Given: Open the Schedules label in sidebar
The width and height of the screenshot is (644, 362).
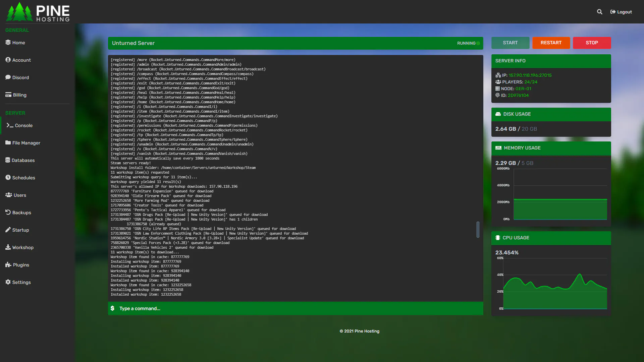Looking at the screenshot, I should tap(23, 178).
